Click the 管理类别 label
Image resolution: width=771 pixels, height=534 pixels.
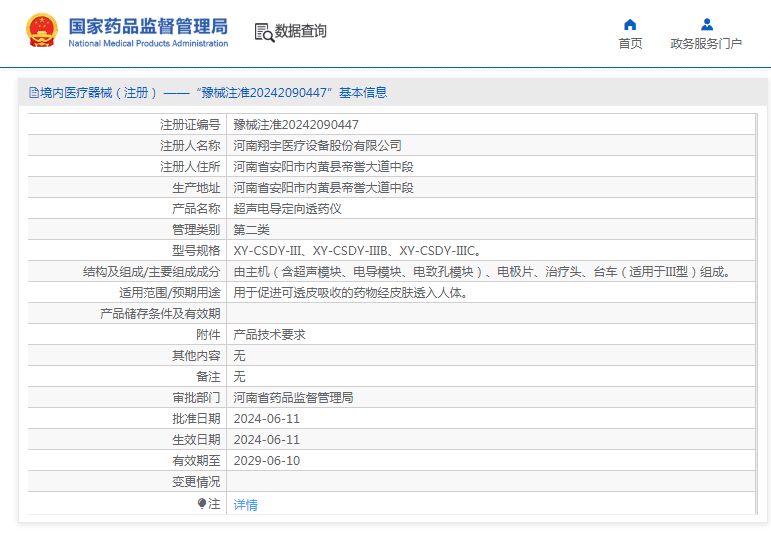(x=196, y=230)
